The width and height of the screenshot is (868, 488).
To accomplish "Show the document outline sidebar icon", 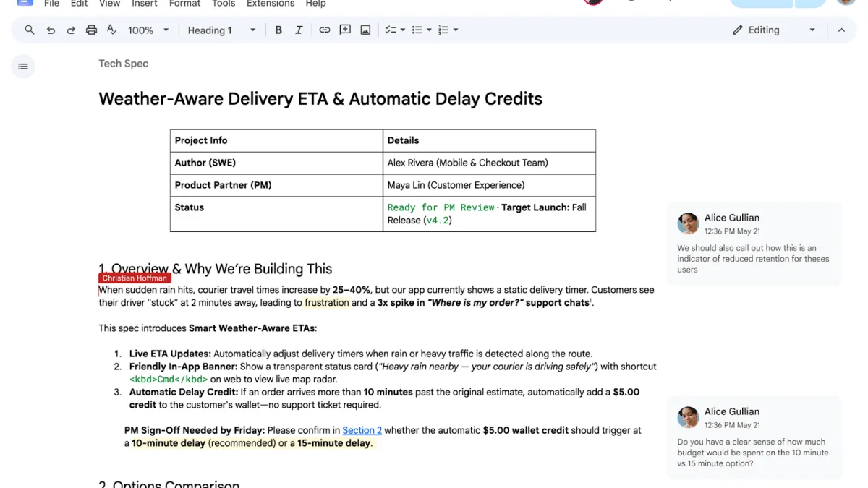I will (23, 67).
